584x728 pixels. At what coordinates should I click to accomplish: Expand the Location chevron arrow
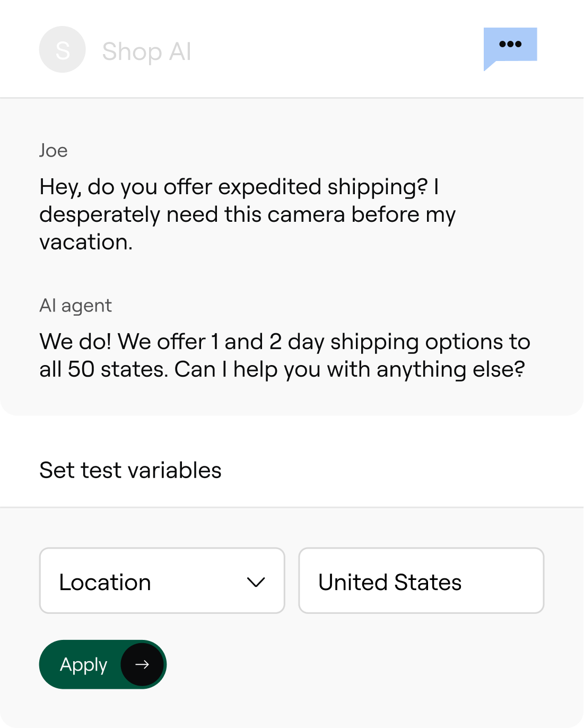point(256,582)
